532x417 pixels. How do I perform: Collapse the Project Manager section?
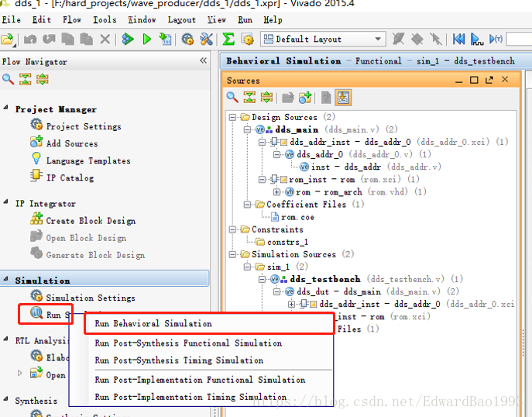(x=5, y=108)
